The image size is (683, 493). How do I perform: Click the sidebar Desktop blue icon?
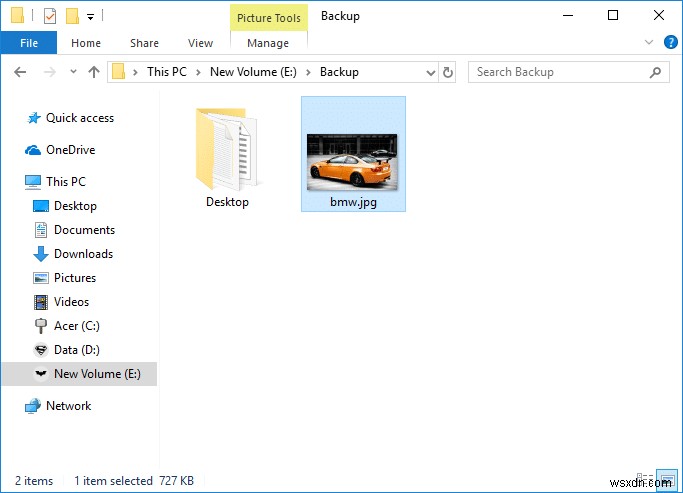41,206
